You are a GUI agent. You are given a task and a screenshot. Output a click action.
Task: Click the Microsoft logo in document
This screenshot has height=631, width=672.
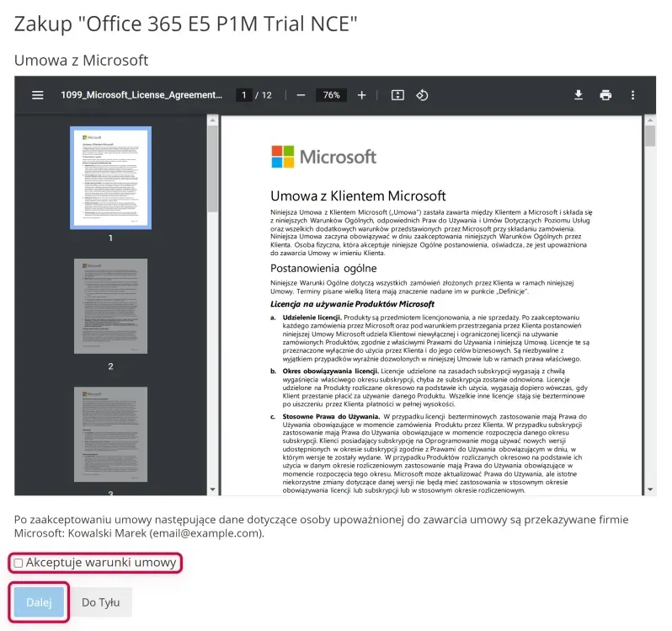click(324, 157)
